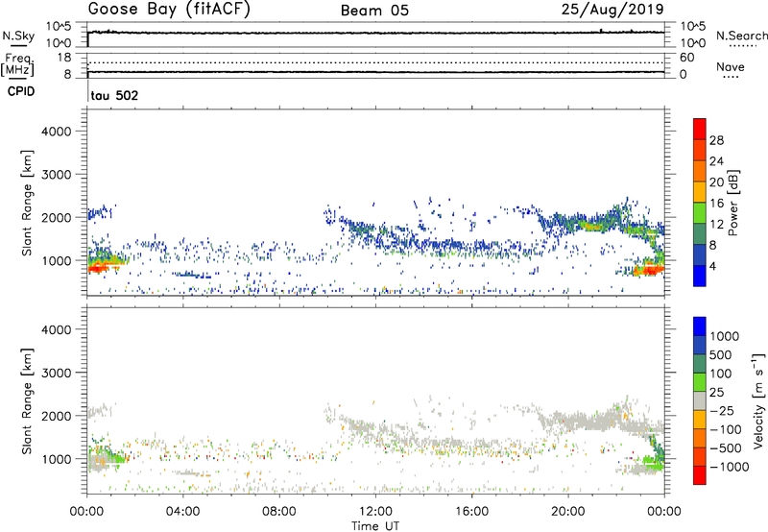Click the '60' Nave axis tick

(687, 58)
